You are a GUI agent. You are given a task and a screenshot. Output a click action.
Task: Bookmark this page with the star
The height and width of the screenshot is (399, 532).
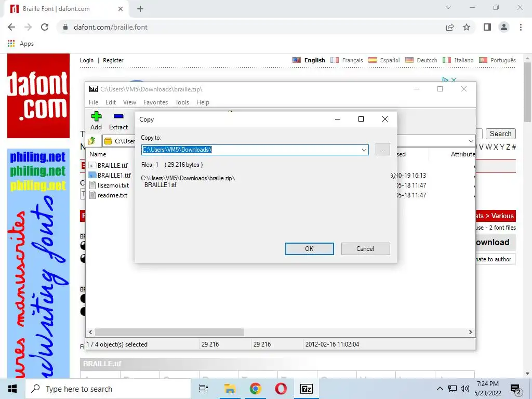(467, 27)
